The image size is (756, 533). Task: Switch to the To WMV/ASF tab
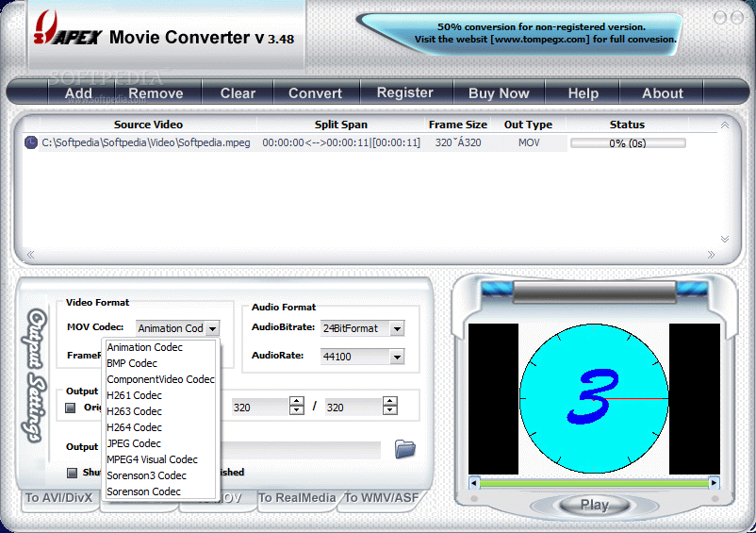(381, 499)
